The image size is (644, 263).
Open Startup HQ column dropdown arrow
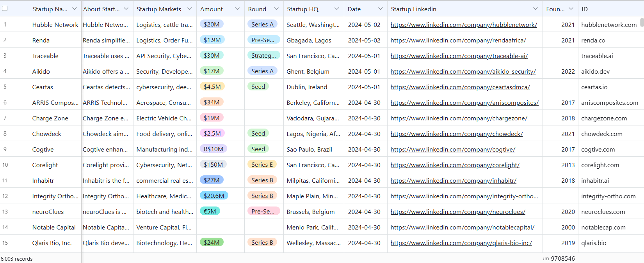(337, 9)
